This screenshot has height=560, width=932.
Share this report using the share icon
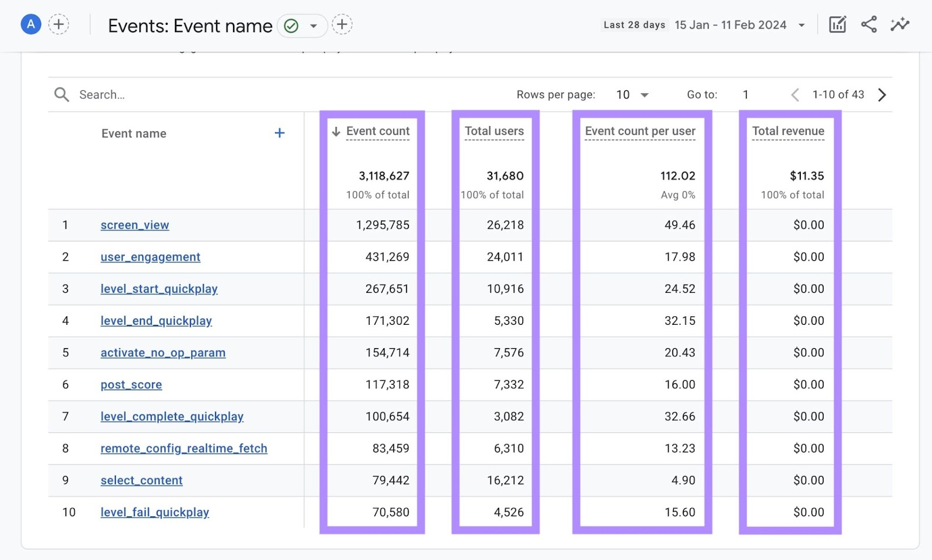coord(869,24)
